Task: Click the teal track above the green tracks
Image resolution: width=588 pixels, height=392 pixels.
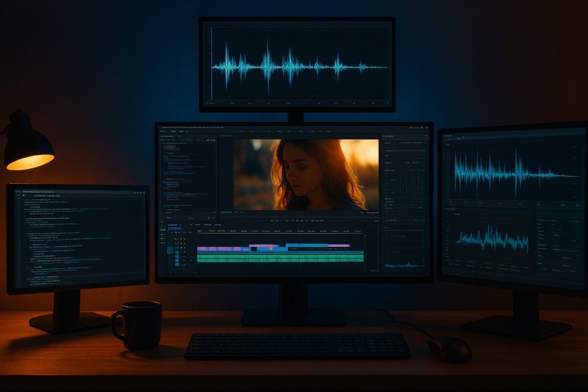Action: (x=280, y=252)
